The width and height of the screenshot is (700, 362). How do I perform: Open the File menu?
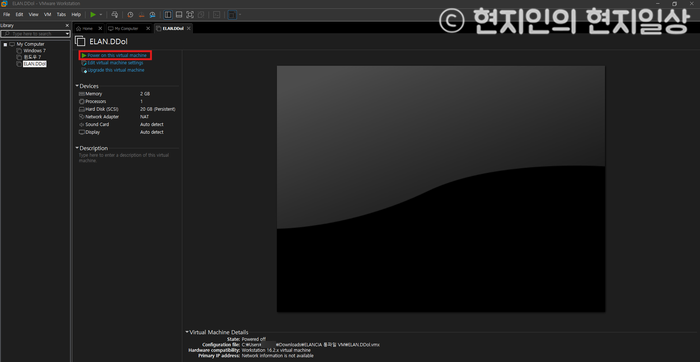click(x=6, y=14)
